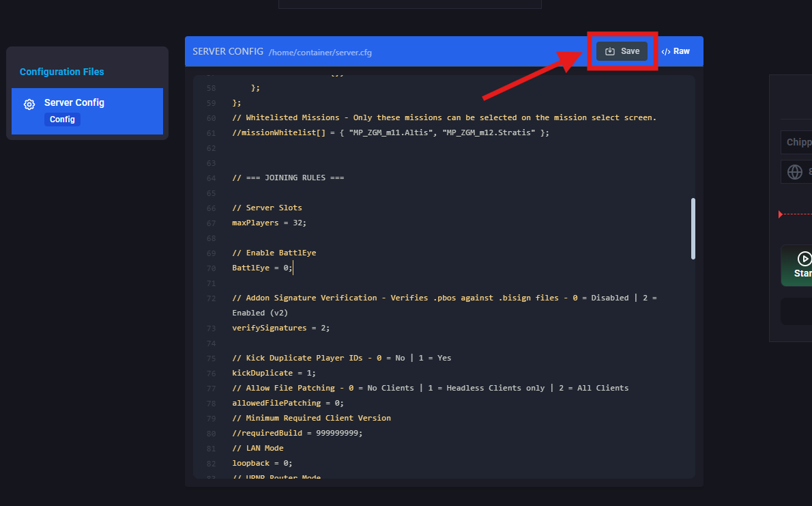Click the Save button in the header
The width and height of the screenshot is (812, 506).
[622, 51]
